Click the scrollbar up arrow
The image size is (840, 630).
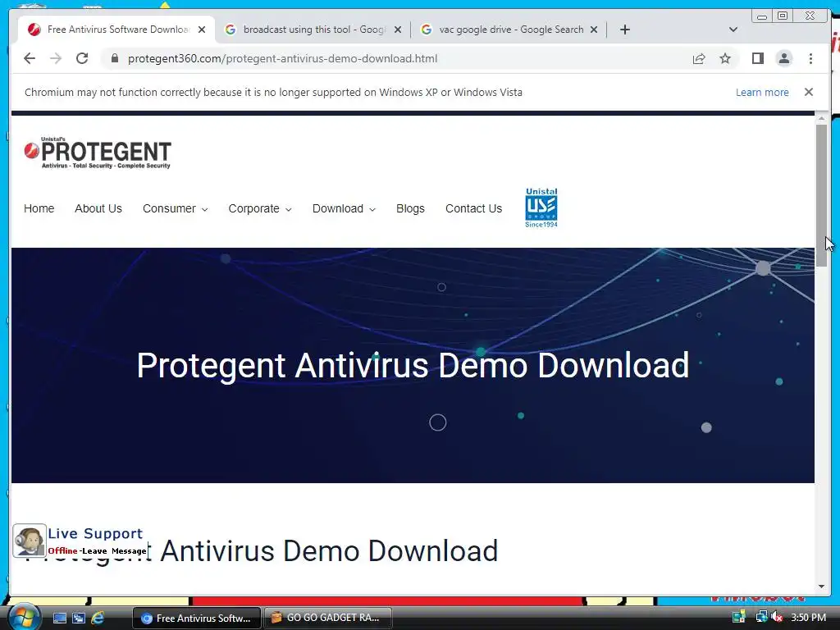point(821,118)
